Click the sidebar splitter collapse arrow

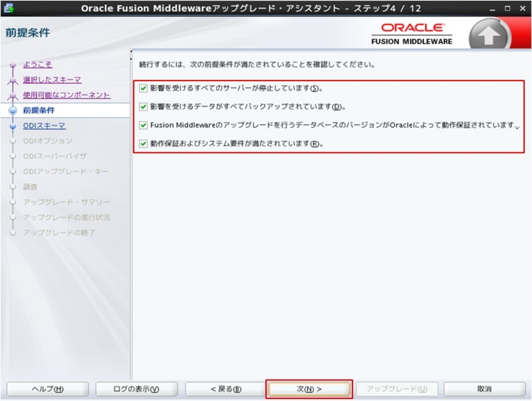click(131, 52)
